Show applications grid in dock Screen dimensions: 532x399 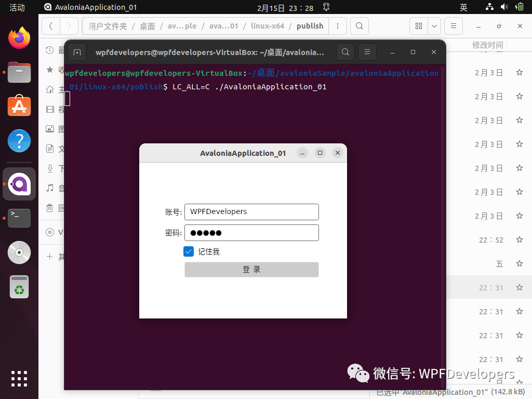tap(19, 378)
